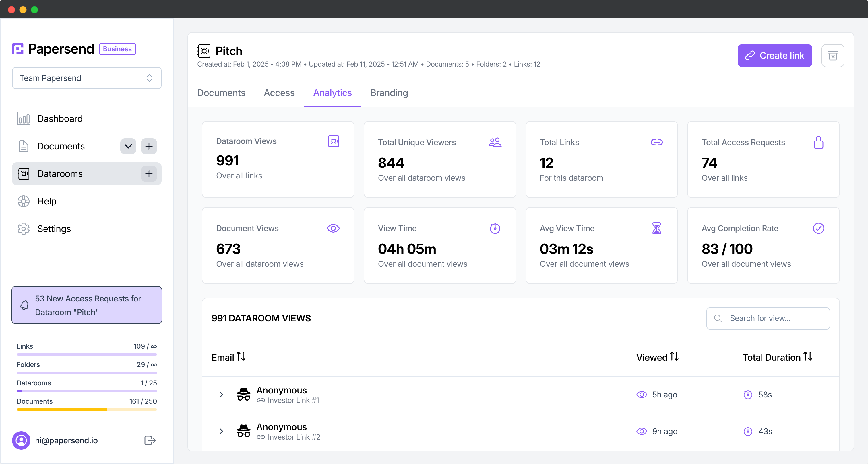868x464 pixels.
Task: Switch to the Access tab
Action: tap(279, 93)
